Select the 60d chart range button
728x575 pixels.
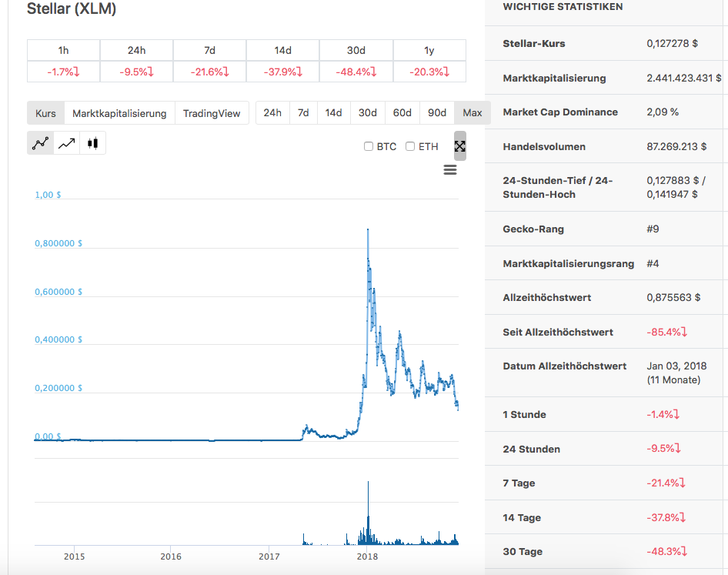pyautogui.click(x=402, y=112)
